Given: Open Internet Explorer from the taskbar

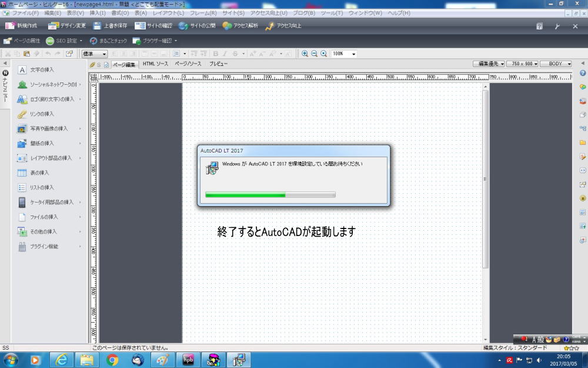Looking at the screenshot, I should tap(62, 360).
